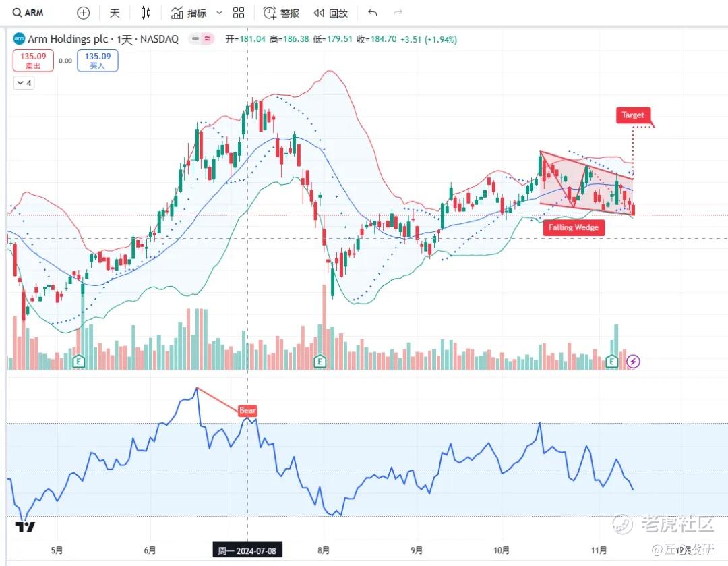
Task: Click the 9月 time axis label
Action: (417, 550)
